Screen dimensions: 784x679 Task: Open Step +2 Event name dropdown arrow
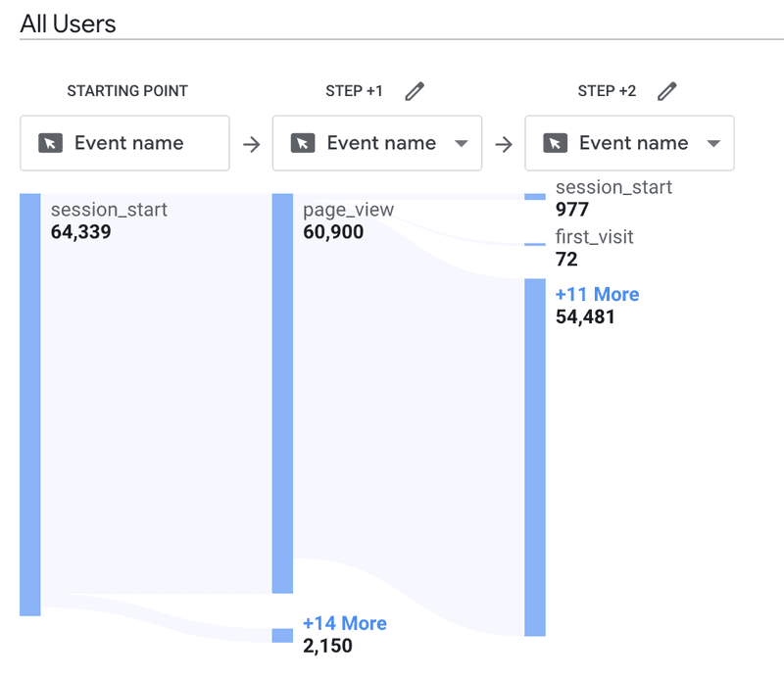713,144
